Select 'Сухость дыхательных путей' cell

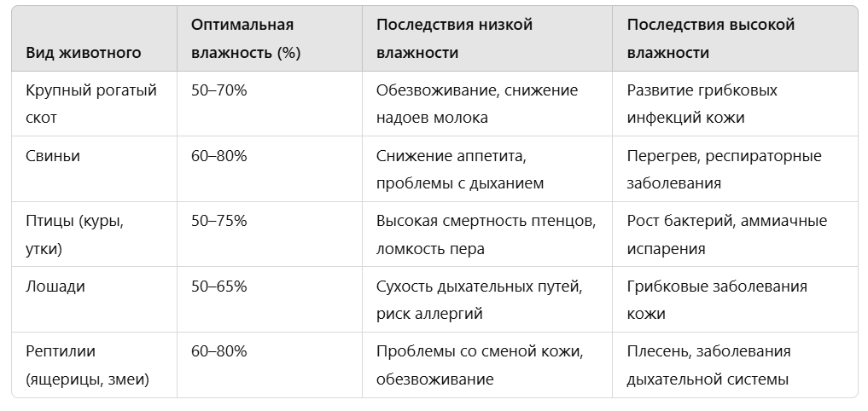click(x=480, y=300)
